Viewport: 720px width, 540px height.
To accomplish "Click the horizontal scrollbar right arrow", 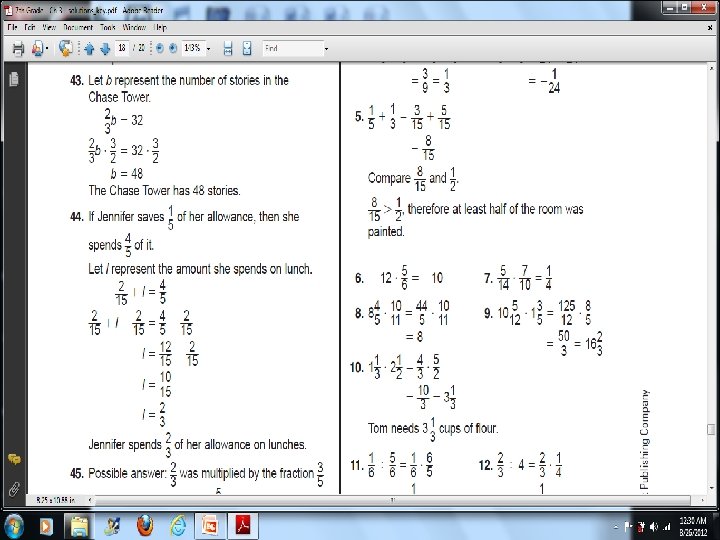I will (703, 500).
